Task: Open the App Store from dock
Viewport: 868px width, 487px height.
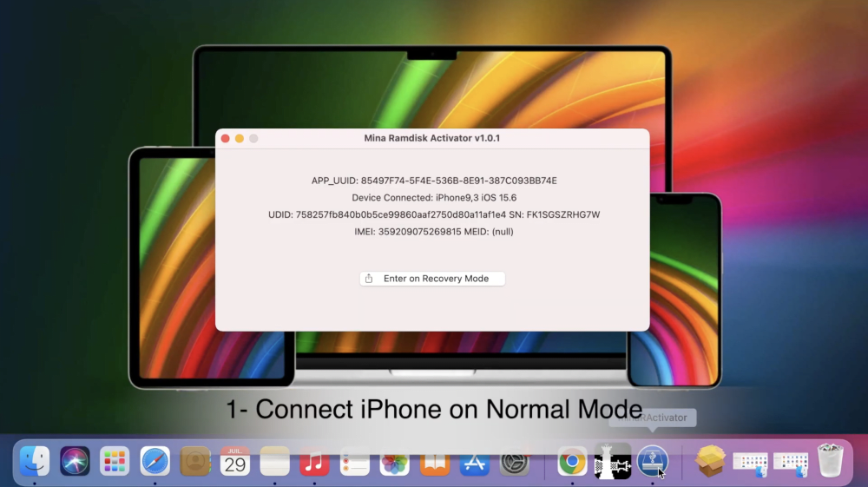Action: coord(475,461)
